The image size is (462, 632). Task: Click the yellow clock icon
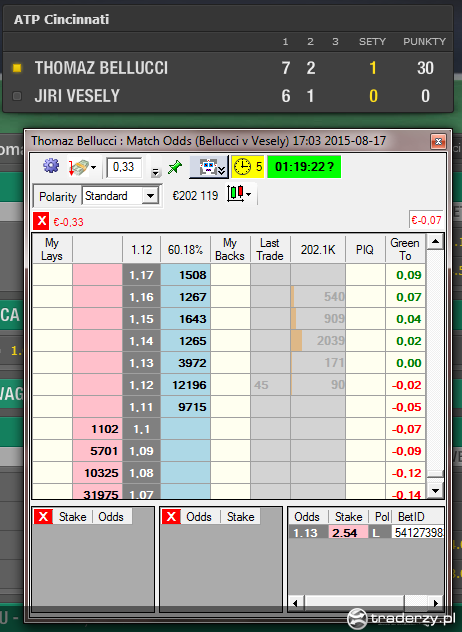coord(243,166)
